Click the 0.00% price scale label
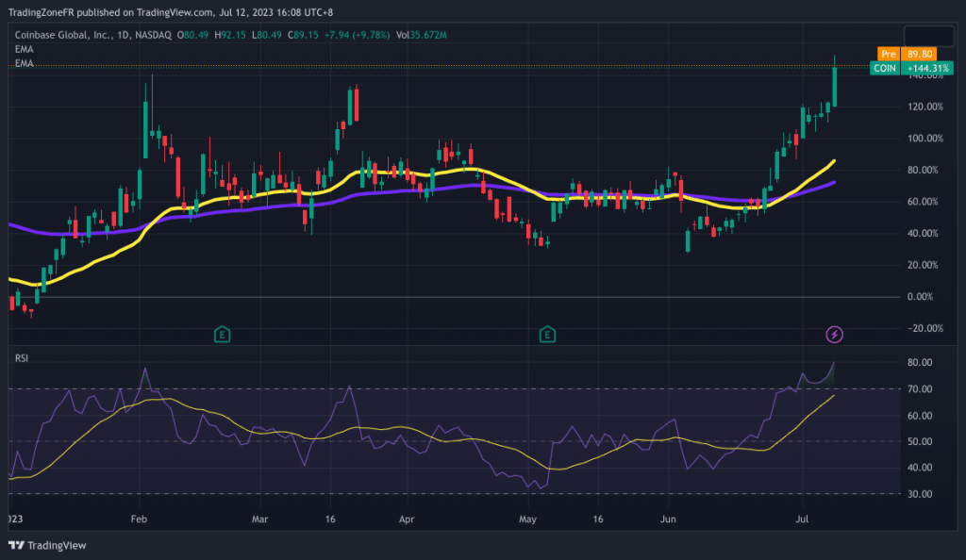The height and width of the screenshot is (560, 966). (920, 297)
